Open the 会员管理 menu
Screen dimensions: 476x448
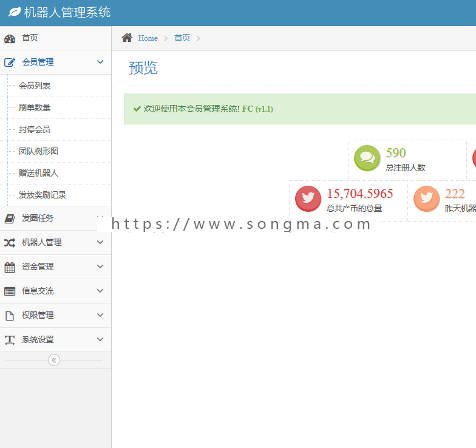coord(56,62)
